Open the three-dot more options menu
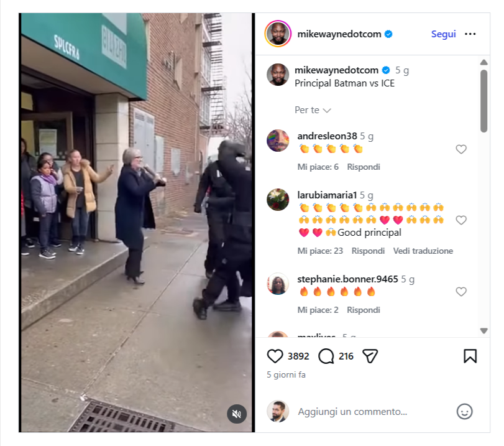The height and width of the screenshot is (446, 504). tap(470, 34)
